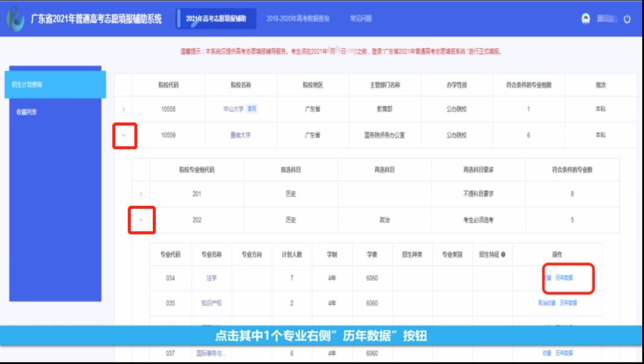The image size is (644, 364).
Task: Click the system logo icon in header
Action: (x=15, y=18)
